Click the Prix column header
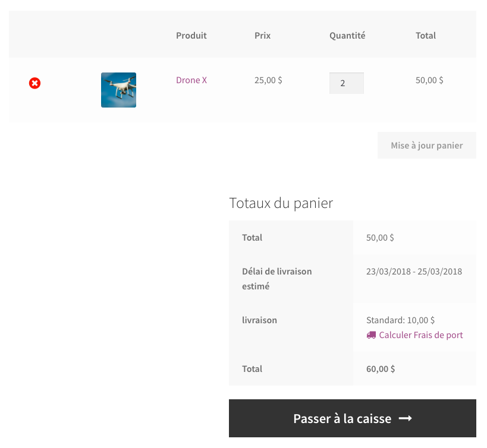487x448 pixels. point(262,36)
